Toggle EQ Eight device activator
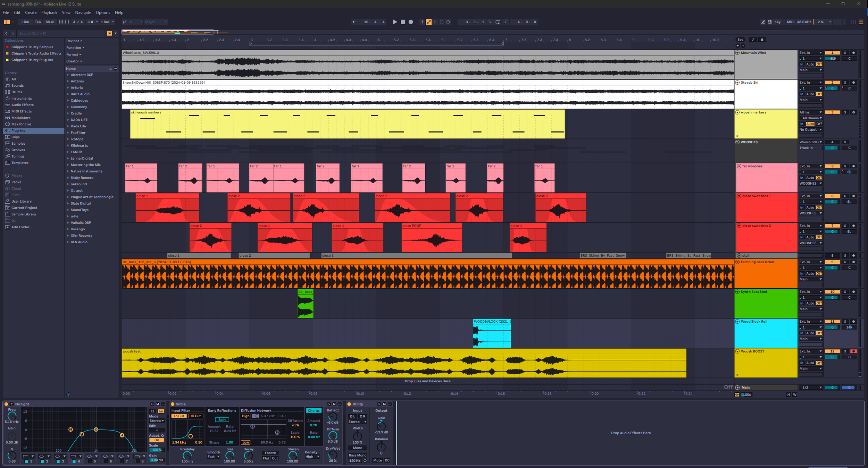868x468 pixels. (x=6, y=404)
